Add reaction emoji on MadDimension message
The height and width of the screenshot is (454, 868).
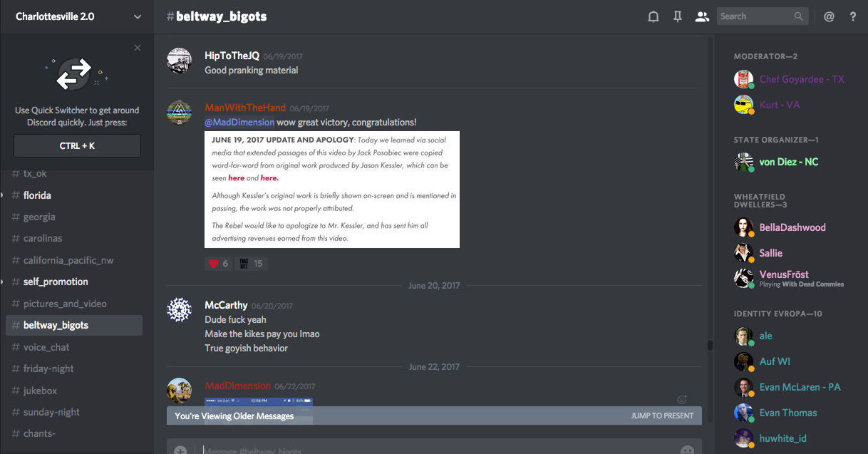click(682, 400)
